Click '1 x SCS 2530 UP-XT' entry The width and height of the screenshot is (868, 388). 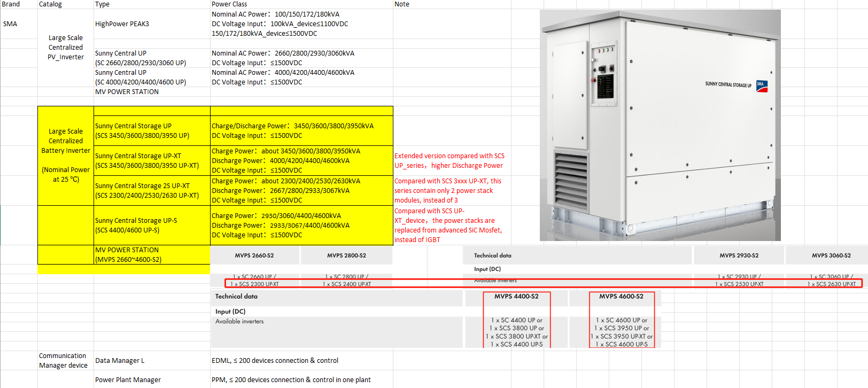[x=739, y=284]
